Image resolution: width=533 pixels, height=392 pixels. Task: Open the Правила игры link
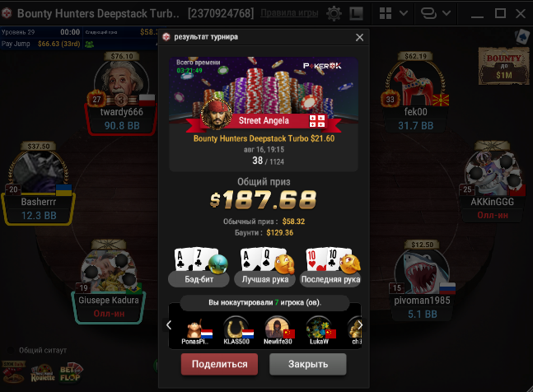point(289,13)
